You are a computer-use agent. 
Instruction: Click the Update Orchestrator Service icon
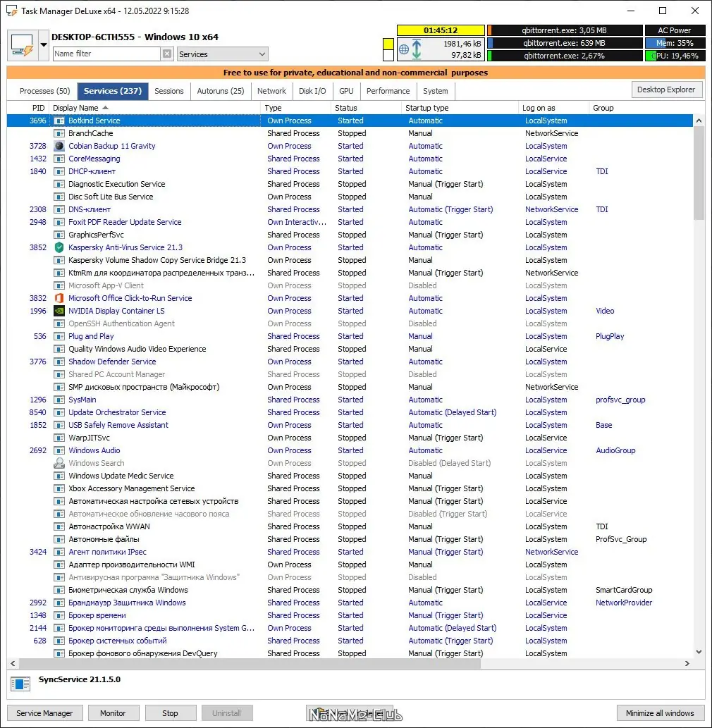[59, 412]
